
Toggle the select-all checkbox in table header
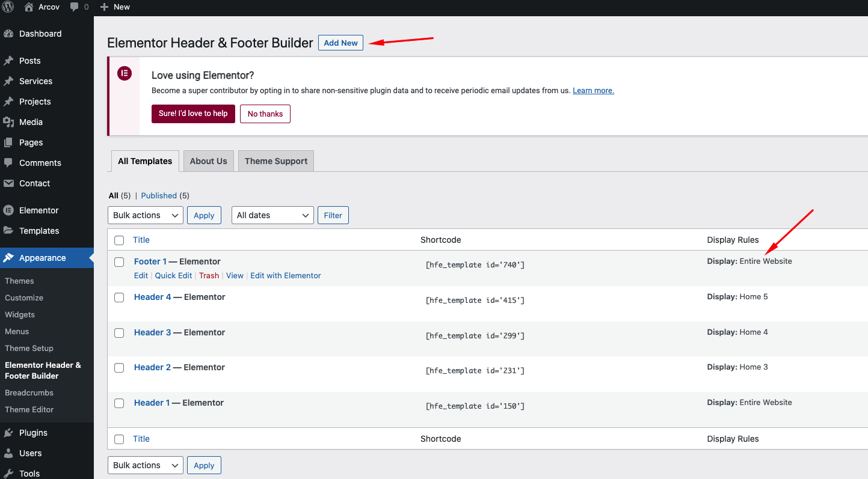coord(119,240)
